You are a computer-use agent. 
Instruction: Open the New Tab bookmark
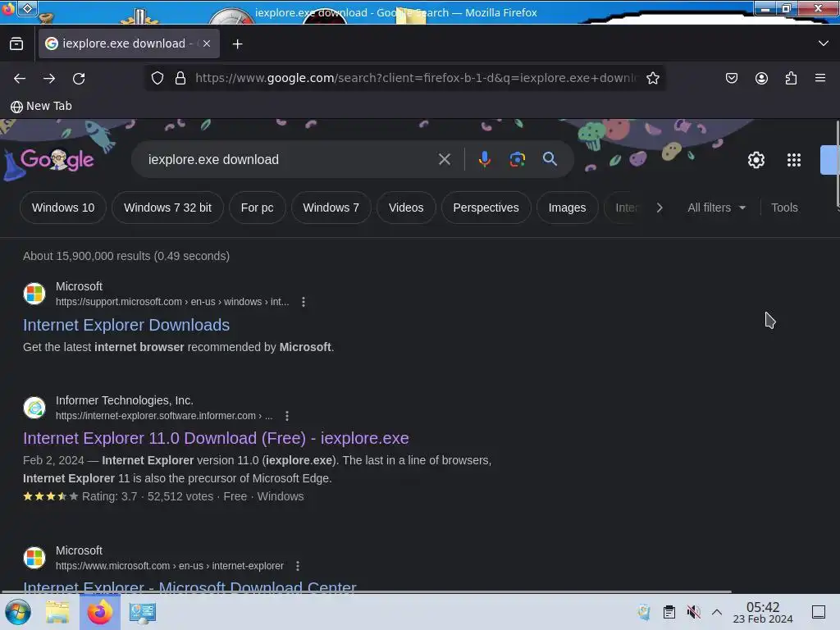pyautogui.click(x=41, y=106)
